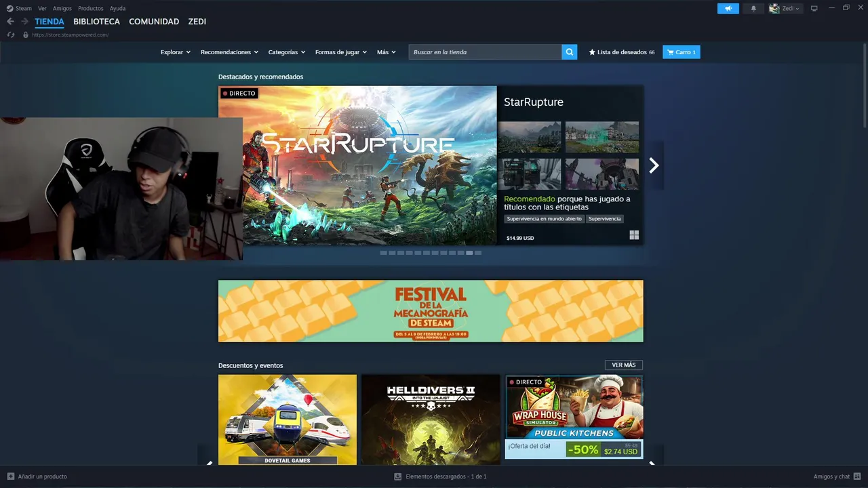This screenshot has width=868, height=488.
Task: Open Lista de deseados
Action: 622,52
